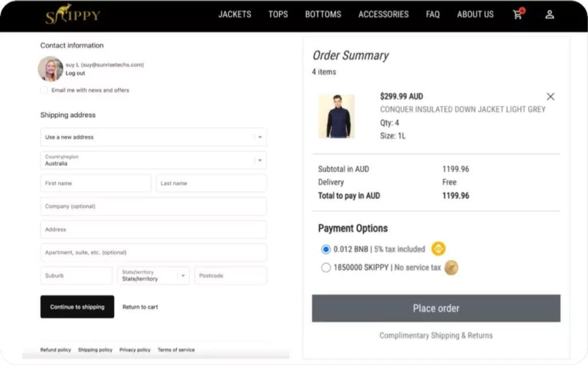Click the down jacket product thumbnail
The image size is (588, 365).
(336, 116)
